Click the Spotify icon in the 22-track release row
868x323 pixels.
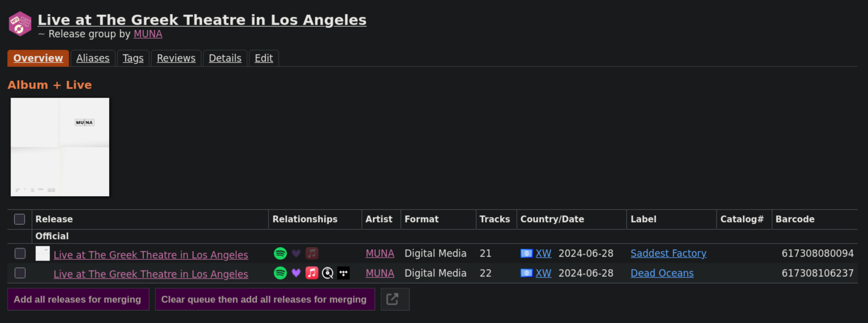point(280,273)
